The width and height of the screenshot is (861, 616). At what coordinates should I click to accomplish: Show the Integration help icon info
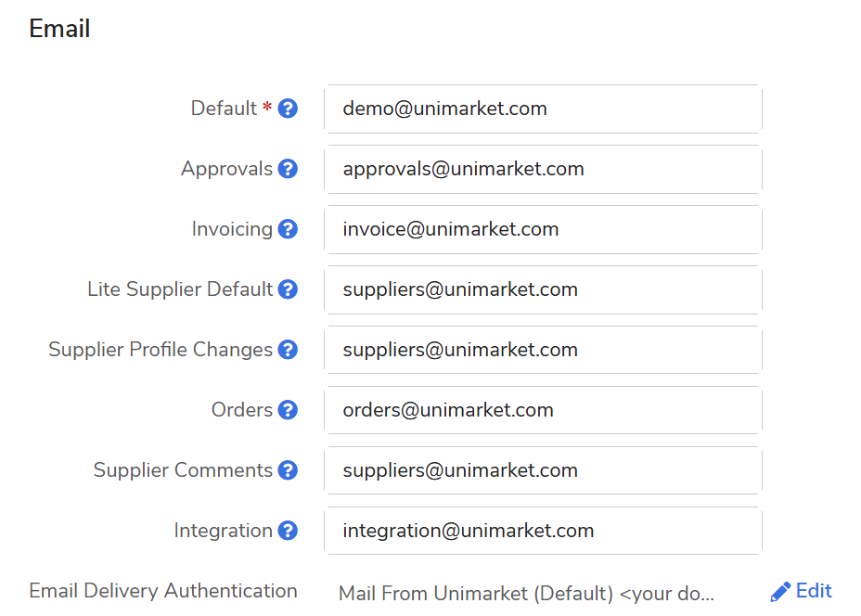click(x=288, y=531)
